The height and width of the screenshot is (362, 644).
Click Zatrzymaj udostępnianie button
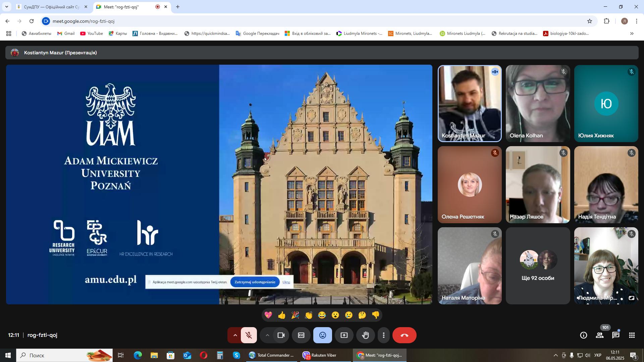pyautogui.click(x=255, y=282)
